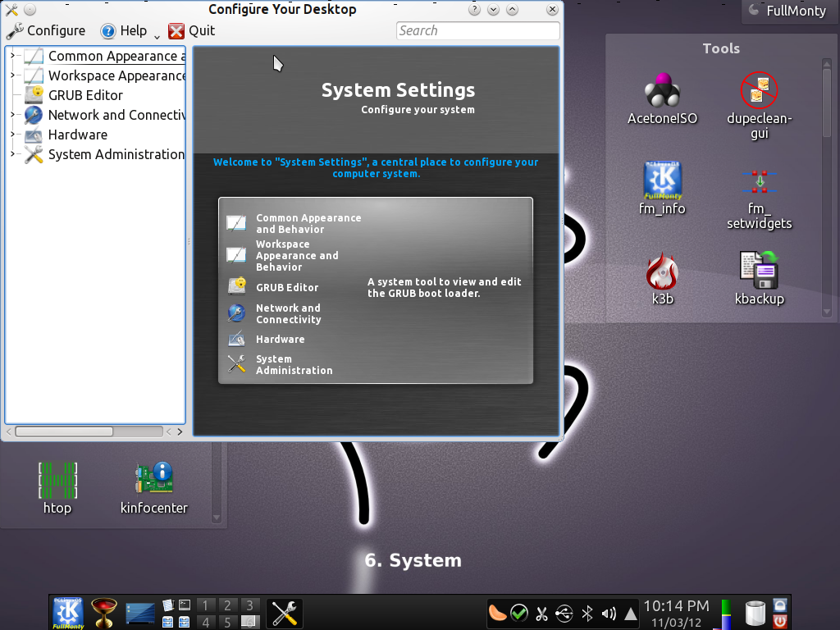Expand Workspace Appearance tree node

coord(12,75)
